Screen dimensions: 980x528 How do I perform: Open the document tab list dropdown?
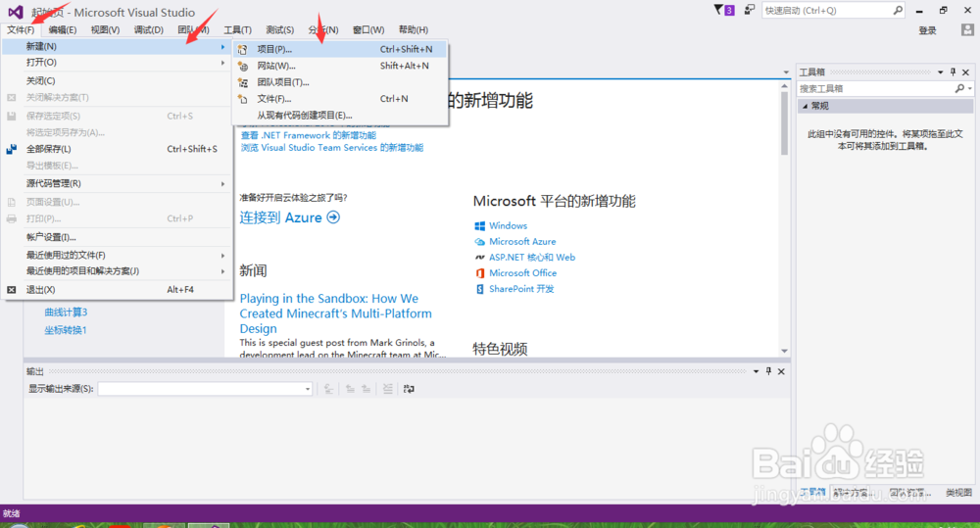(x=786, y=72)
